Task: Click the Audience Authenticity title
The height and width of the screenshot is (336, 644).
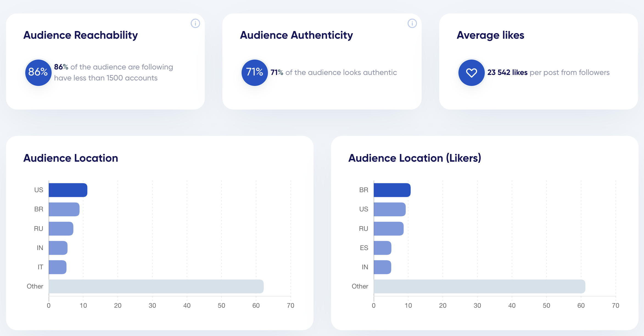Action: pos(296,35)
